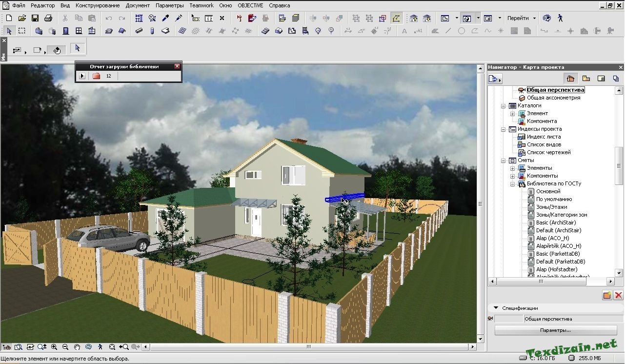Click the hand pan icon in bottom bar
The height and width of the screenshot is (364, 625).
[x=77, y=347]
